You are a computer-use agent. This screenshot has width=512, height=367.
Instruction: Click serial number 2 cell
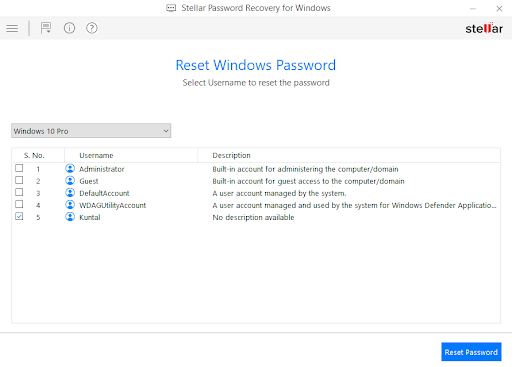point(38,181)
